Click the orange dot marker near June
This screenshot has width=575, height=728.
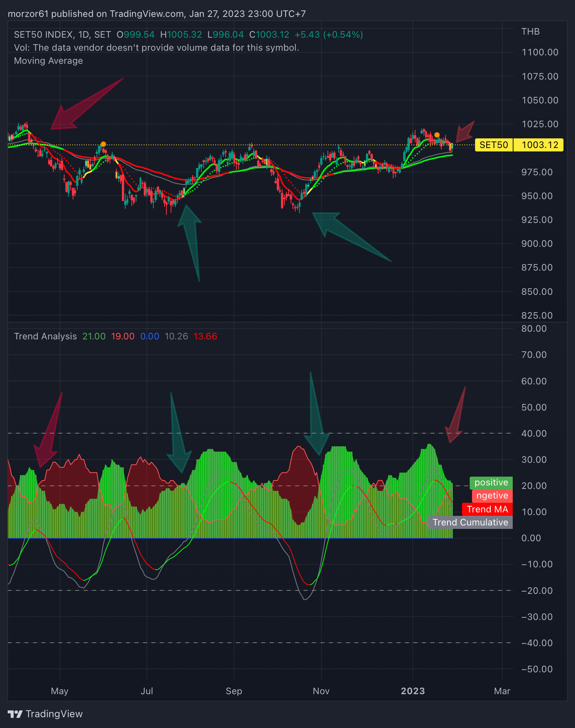click(x=103, y=144)
